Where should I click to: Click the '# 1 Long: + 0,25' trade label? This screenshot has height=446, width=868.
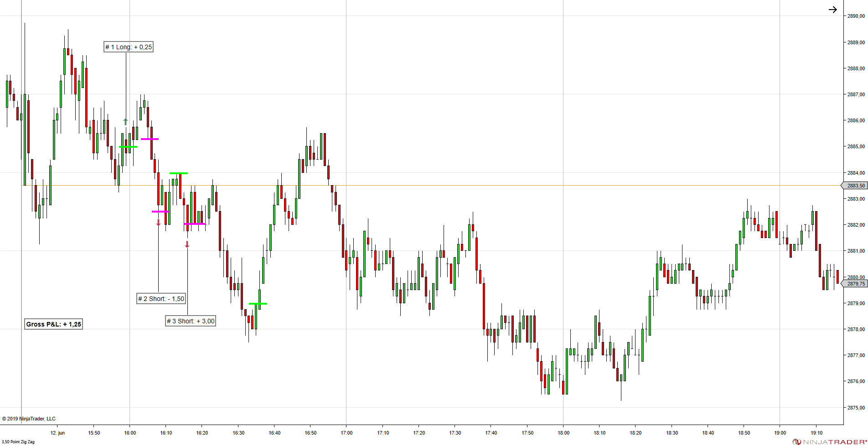[x=129, y=47]
